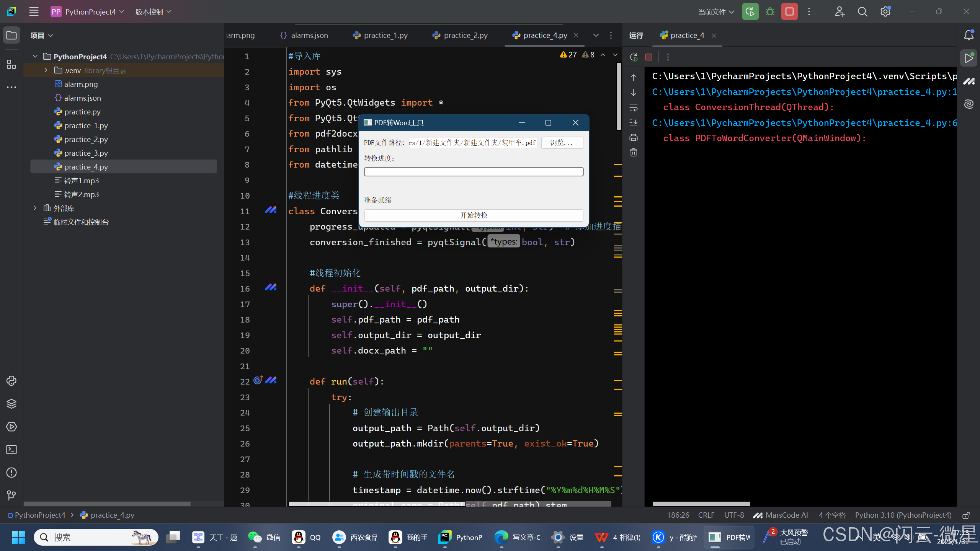Clear all output with trash icon
This screenshot has height=551, width=980.
(634, 152)
